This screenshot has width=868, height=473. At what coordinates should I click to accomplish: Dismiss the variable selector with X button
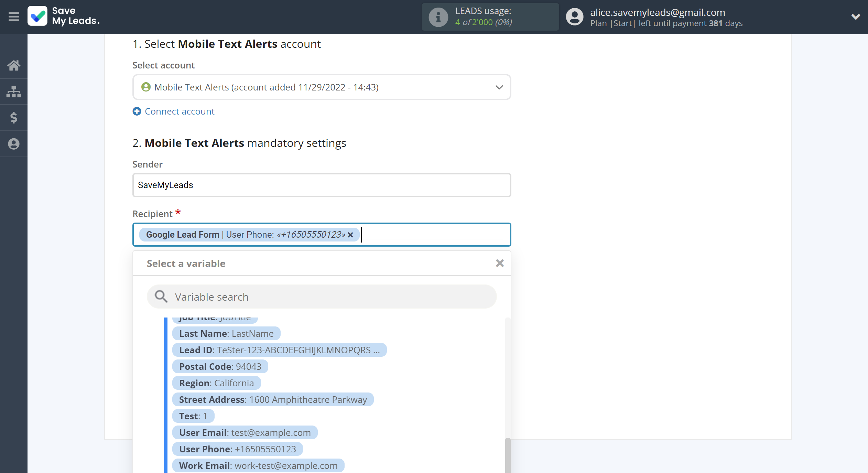click(x=499, y=263)
